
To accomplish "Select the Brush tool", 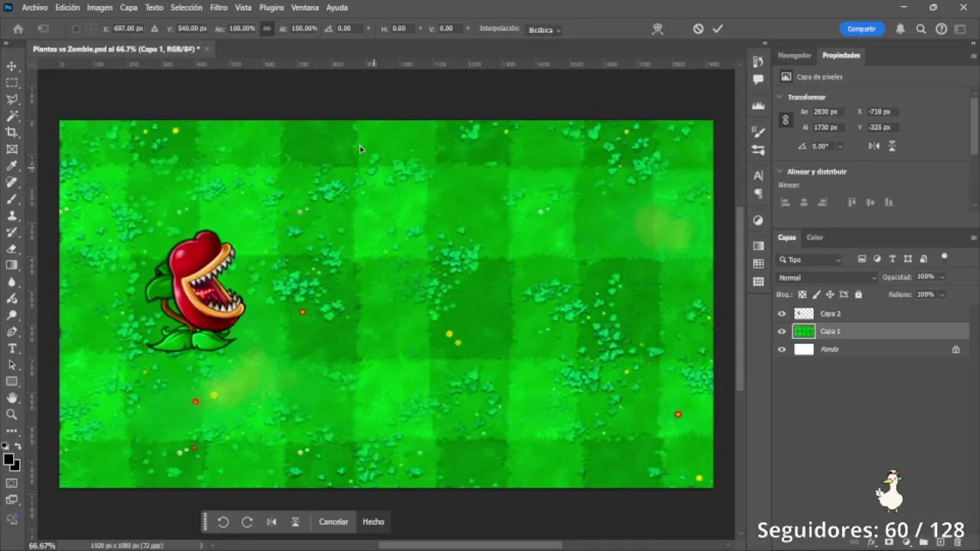I will click(11, 199).
